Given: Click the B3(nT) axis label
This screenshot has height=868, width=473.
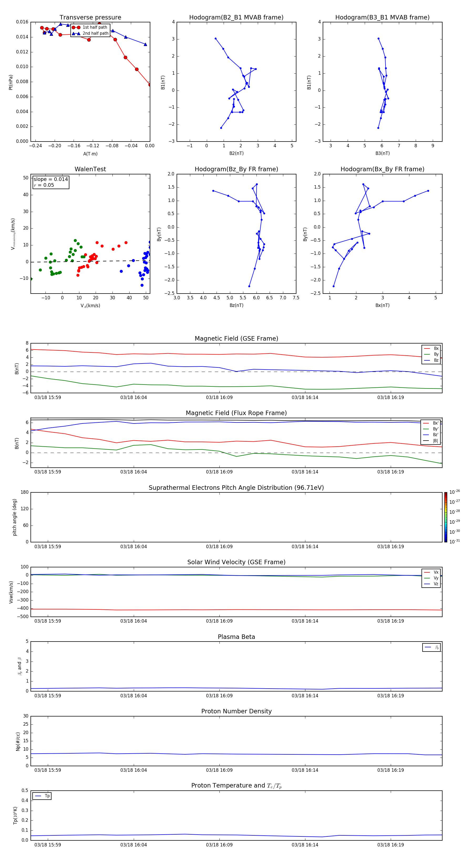Looking at the screenshot, I should tap(382, 154).
